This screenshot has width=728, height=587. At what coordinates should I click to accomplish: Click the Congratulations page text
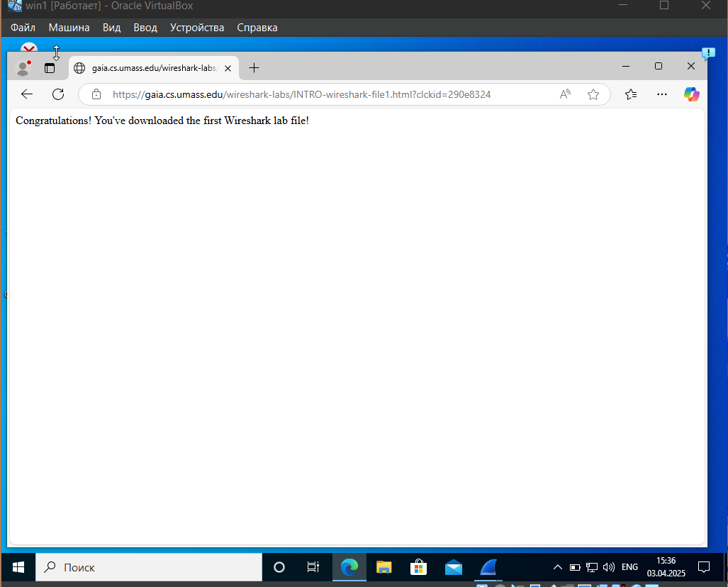click(162, 121)
